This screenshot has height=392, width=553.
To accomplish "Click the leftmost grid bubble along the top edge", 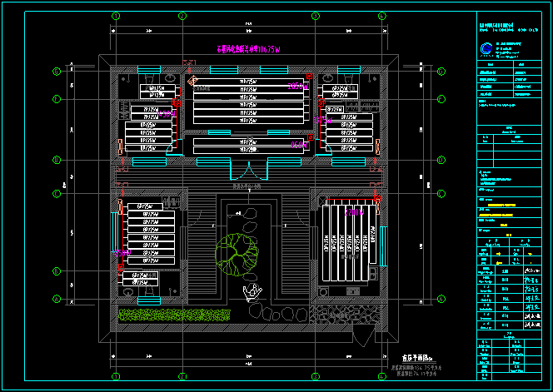I will pyautogui.click(x=113, y=15).
